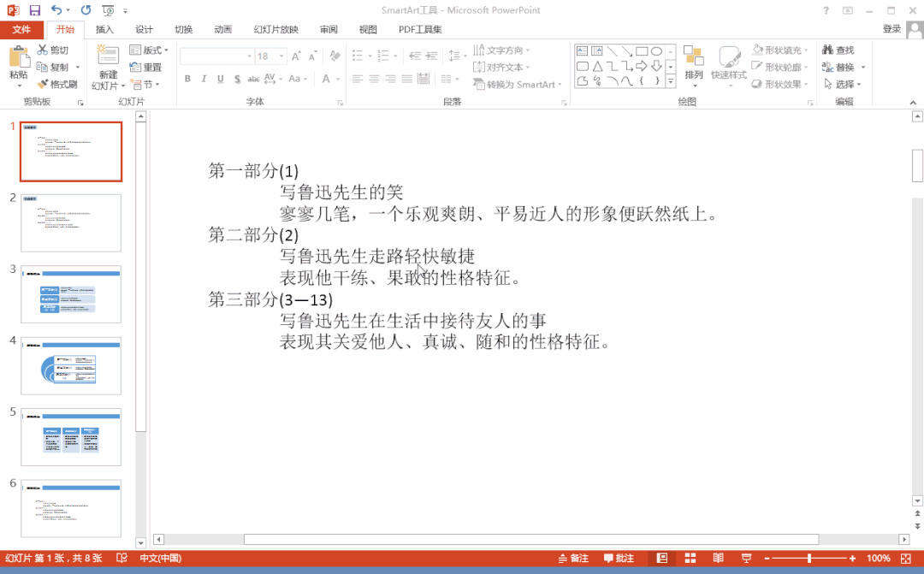924x574 pixels.
Task: Click zoom out minus button
Action: click(x=767, y=558)
